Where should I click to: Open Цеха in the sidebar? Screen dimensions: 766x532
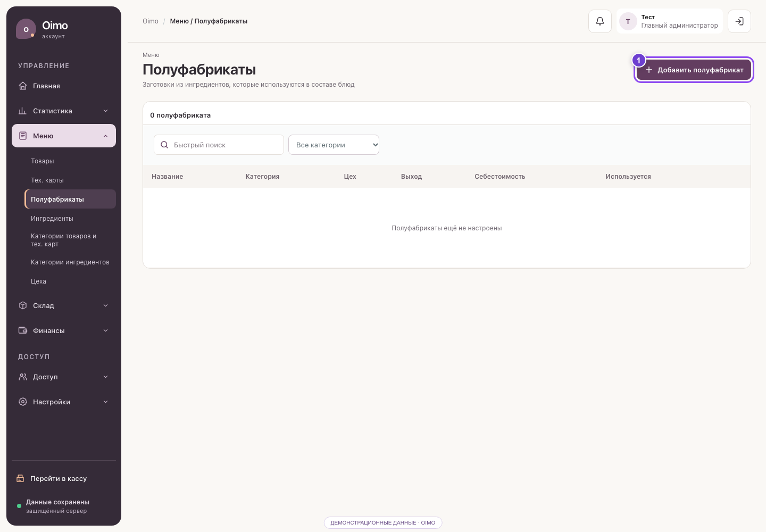click(70, 281)
